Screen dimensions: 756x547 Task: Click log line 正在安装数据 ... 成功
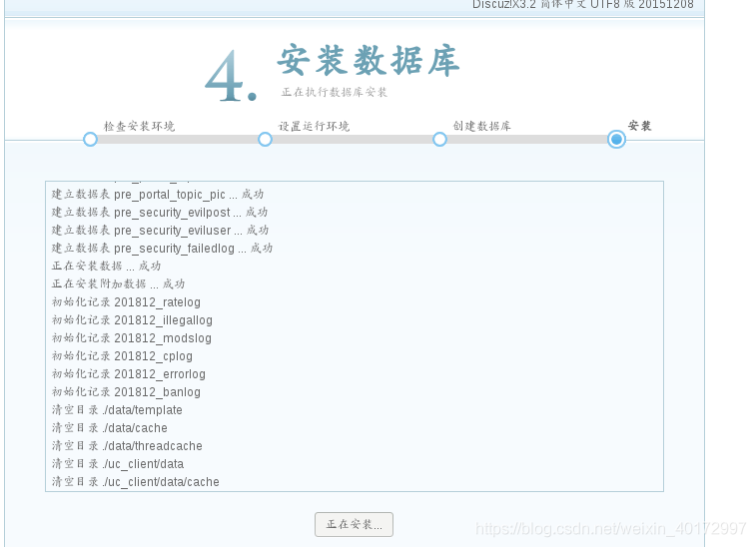[106, 267]
